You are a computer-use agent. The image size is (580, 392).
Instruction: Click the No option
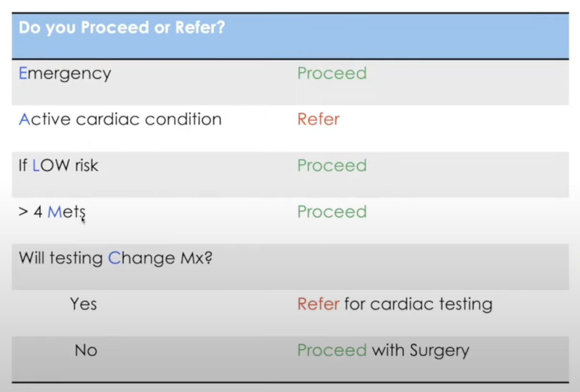tap(85, 351)
